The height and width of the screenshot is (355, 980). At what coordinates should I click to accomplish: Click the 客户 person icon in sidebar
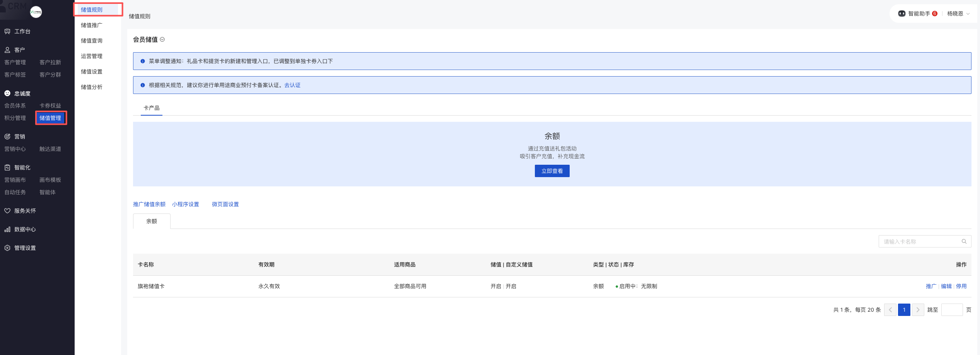coord(7,50)
